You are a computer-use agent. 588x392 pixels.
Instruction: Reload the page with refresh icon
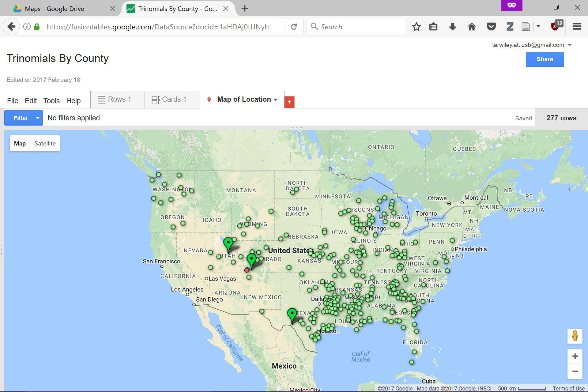(294, 27)
